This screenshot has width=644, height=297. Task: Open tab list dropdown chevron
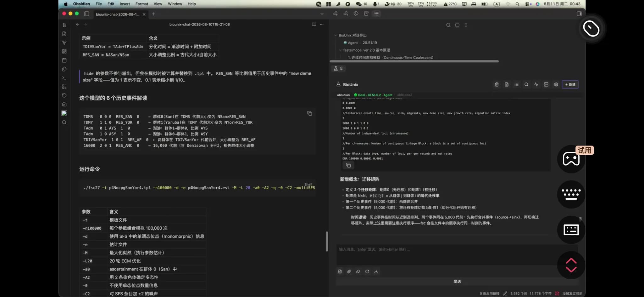point(322,14)
